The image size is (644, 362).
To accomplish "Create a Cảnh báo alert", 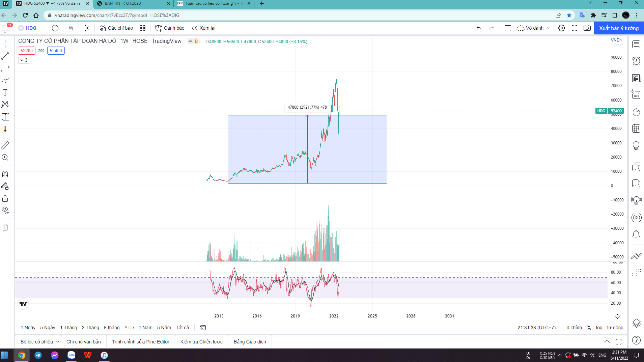I will tap(170, 28).
